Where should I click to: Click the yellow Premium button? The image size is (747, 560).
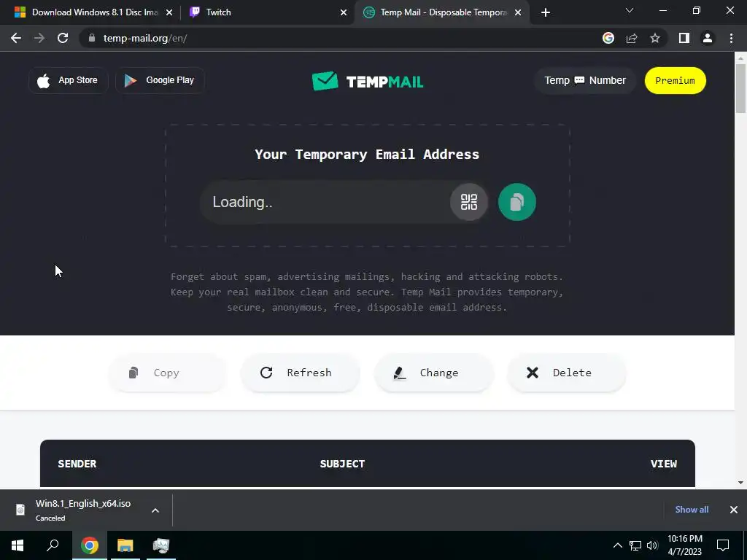[x=675, y=80]
